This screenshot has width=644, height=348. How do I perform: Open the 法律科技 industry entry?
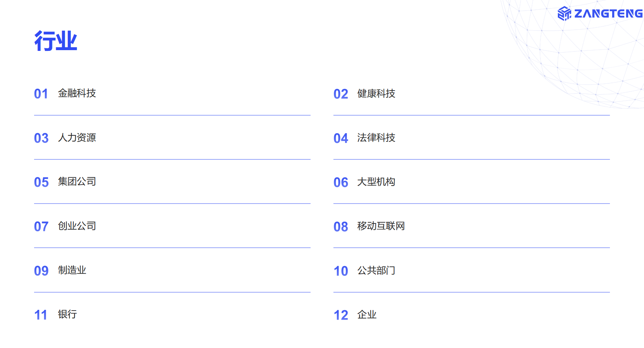[x=376, y=138]
